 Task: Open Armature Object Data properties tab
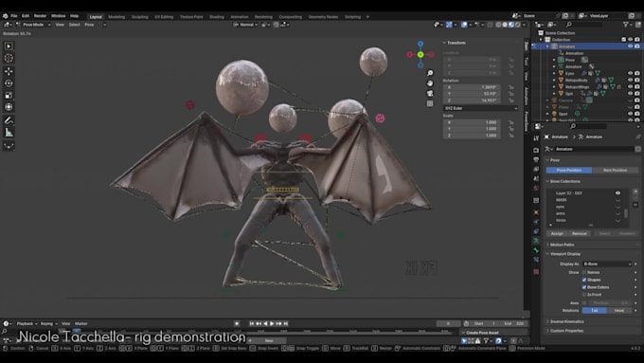(x=536, y=241)
